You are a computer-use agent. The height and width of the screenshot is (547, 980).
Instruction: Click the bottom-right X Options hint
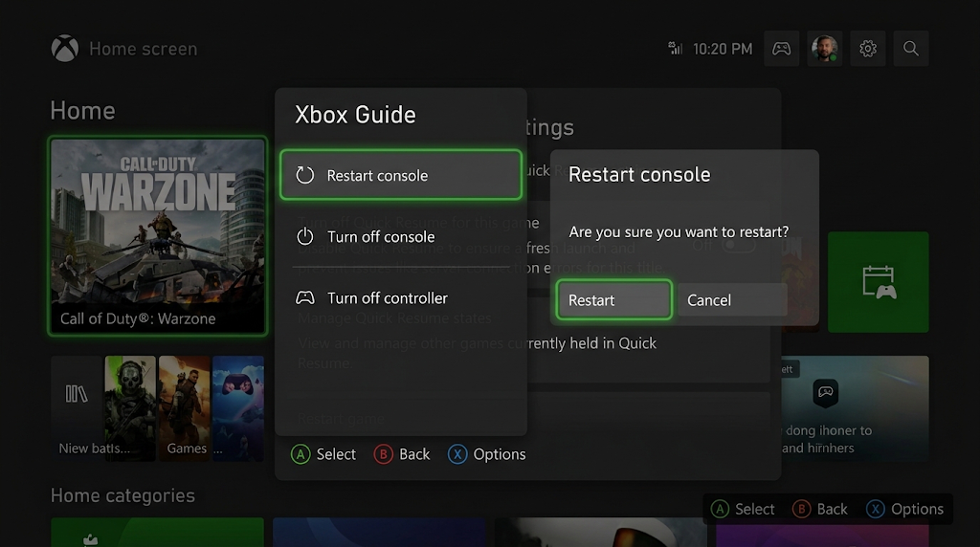904,509
